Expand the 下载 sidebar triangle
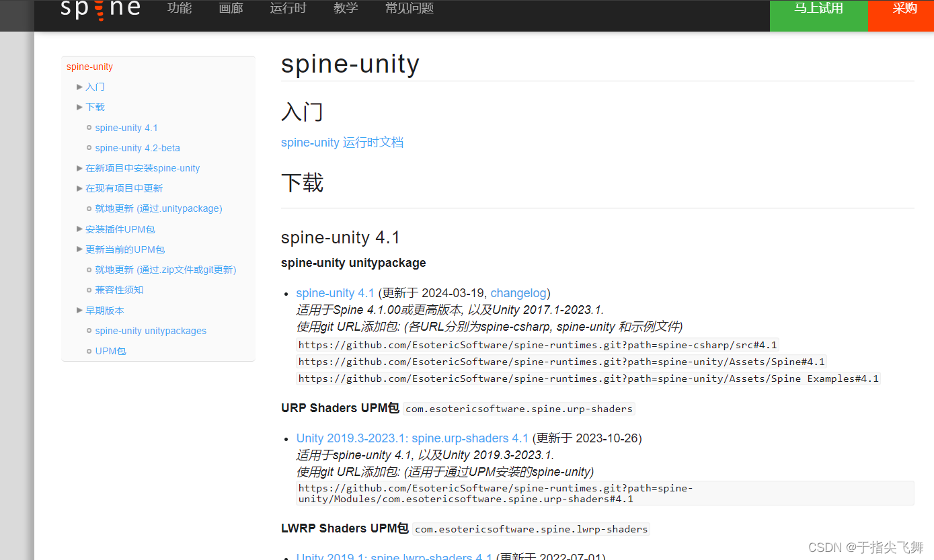934x560 pixels. pos(79,107)
